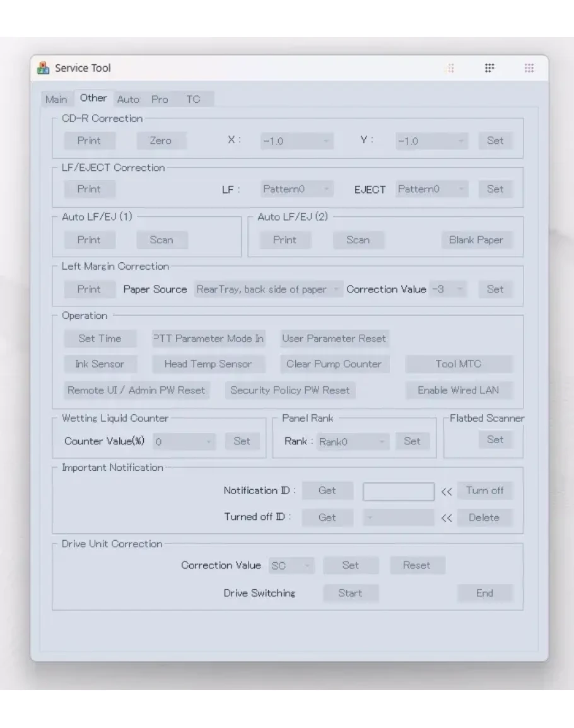
Task: Click the Zero button in CD-R Correction
Action: click(161, 141)
